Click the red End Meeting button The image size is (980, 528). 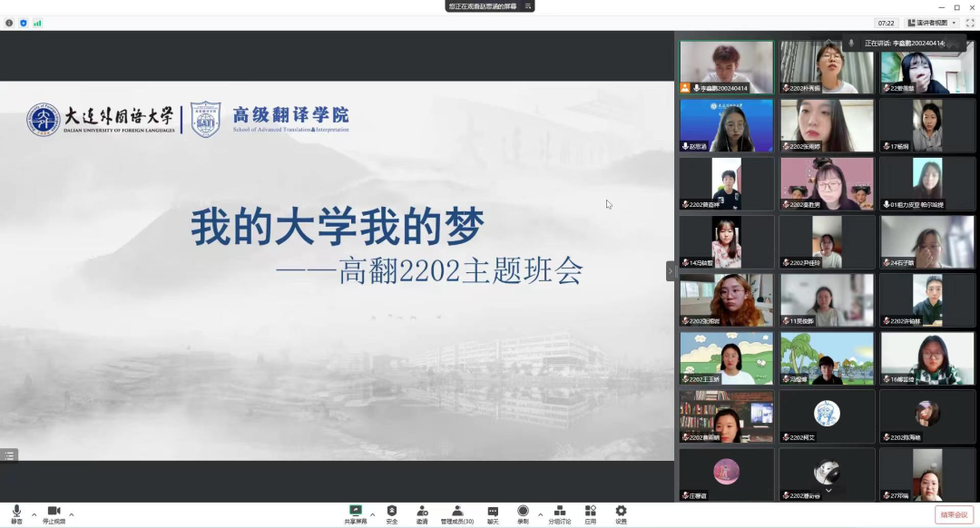(954, 514)
